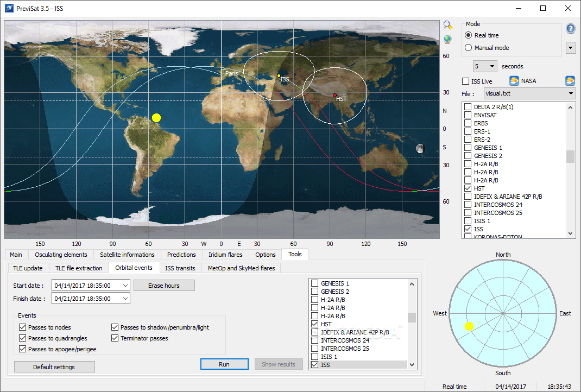Screen dimensions: 581x392
Task: Switch to the Predictions tab
Action: [181, 255]
